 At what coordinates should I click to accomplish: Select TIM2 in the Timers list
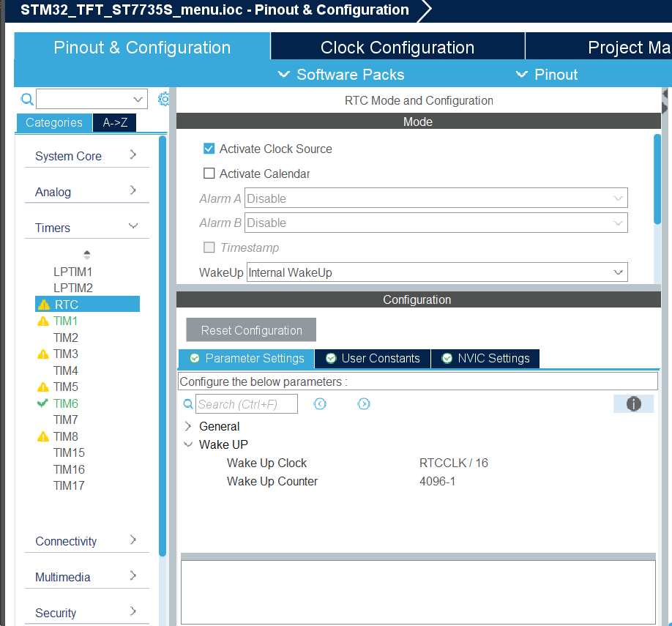(66, 338)
